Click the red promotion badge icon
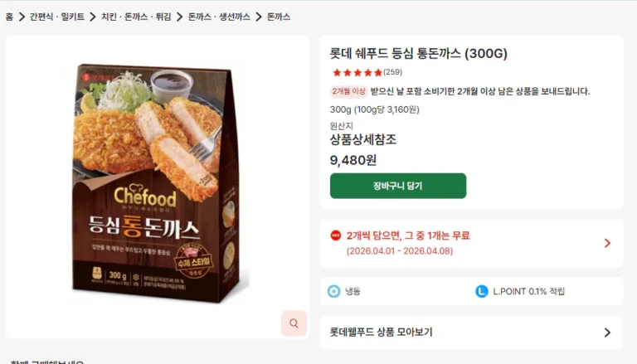 coord(336,235)
